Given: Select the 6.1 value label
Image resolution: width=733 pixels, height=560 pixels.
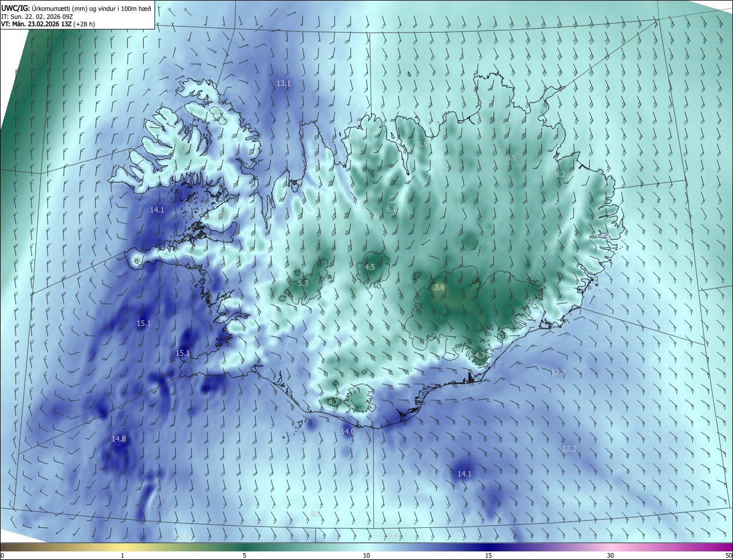Looking at the screenshot, I should click(391, 209).
